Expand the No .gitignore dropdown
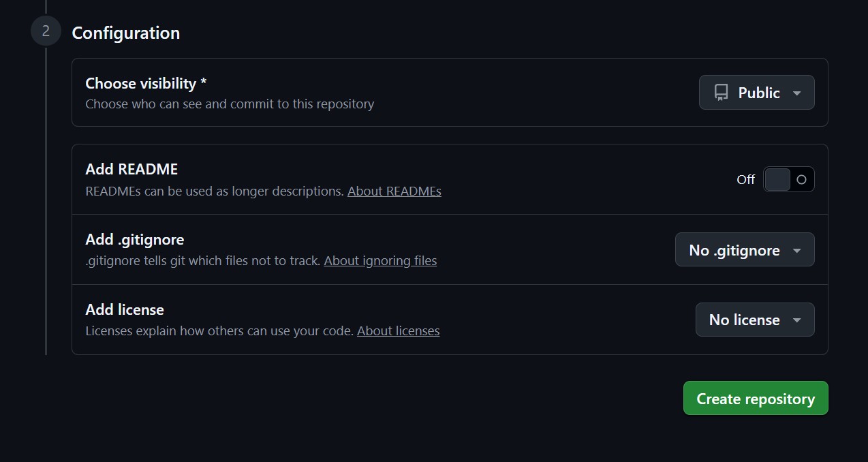 [x=744, y=249]
